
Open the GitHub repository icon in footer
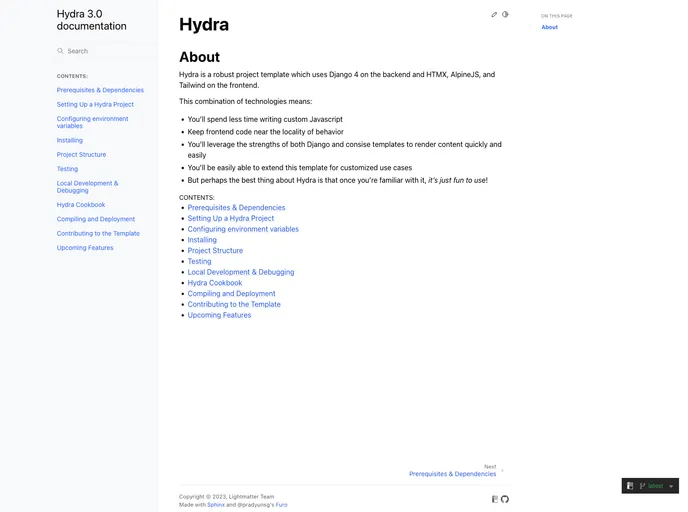point(505,499)
